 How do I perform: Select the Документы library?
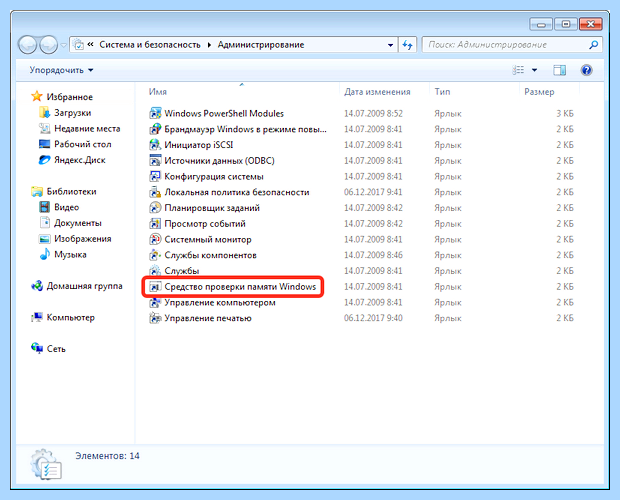(78, 223)
